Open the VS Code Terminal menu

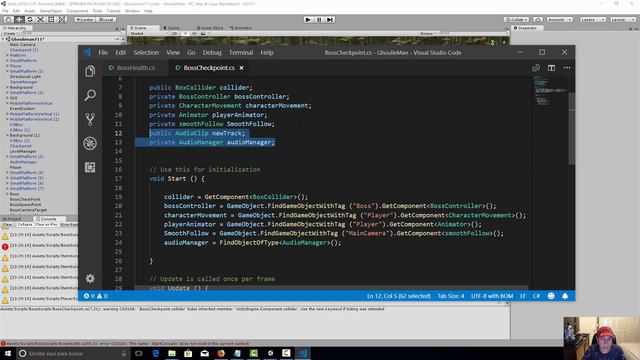(x=241, y=52)
